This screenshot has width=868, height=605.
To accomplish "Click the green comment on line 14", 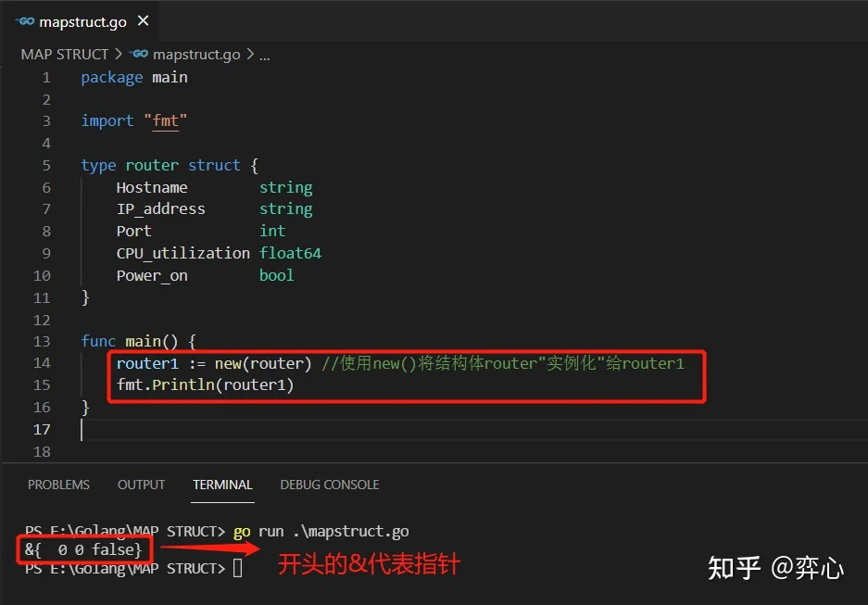I will pos(503,364).
